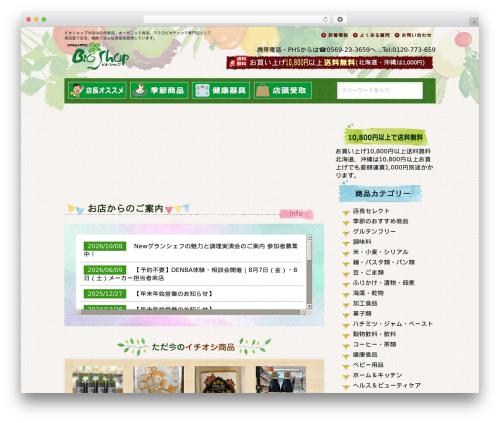500x423 pixels.
Task: Select the 店長セレクト category
Action: [x=371, y=211]
